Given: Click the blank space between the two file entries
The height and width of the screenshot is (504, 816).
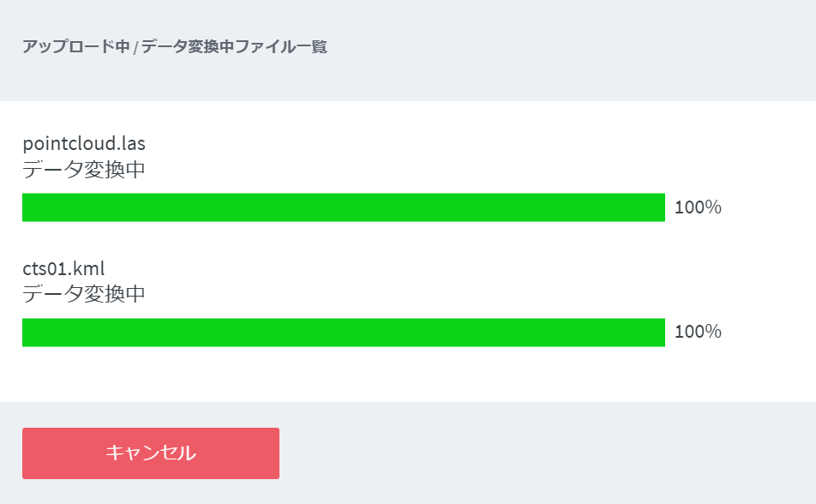Looking at the screenshot, I should tap(343, 240).
